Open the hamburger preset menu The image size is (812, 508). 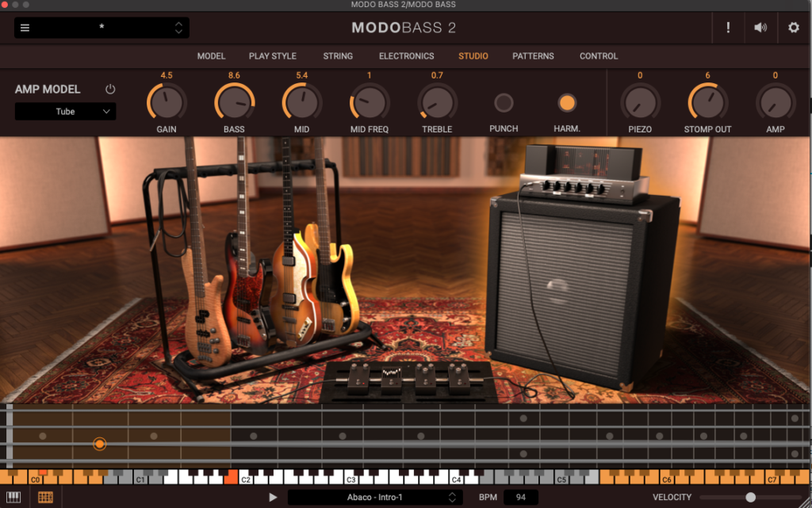tap(25, 28)
